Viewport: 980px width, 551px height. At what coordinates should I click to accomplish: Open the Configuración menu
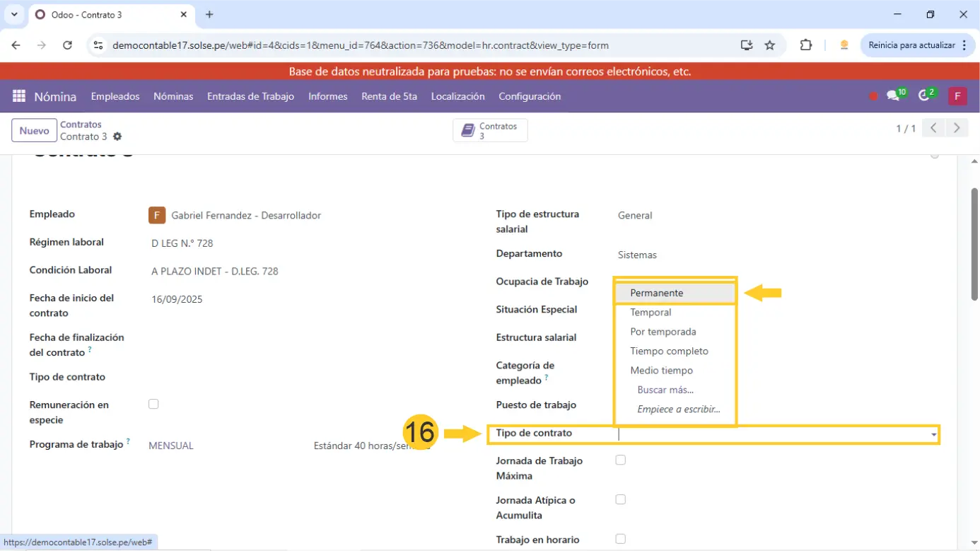pyautogui.click(x=530, y=96)
